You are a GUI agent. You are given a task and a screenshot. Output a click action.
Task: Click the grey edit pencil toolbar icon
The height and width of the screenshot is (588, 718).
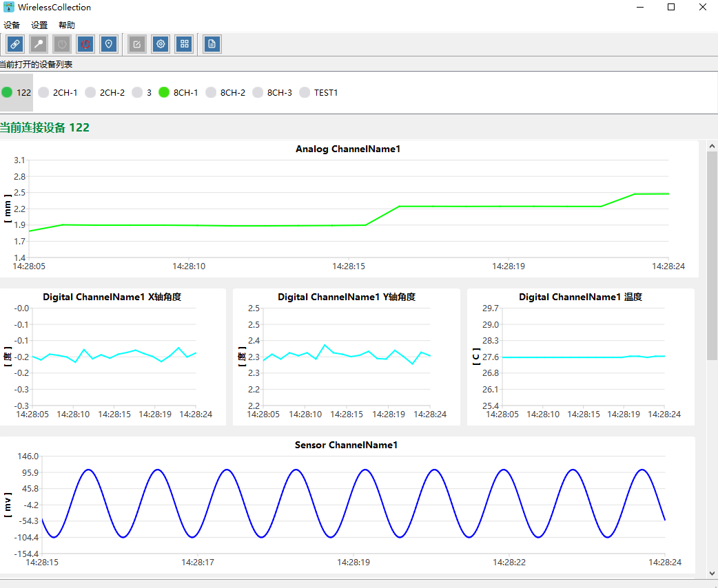[x=137, y=44]
